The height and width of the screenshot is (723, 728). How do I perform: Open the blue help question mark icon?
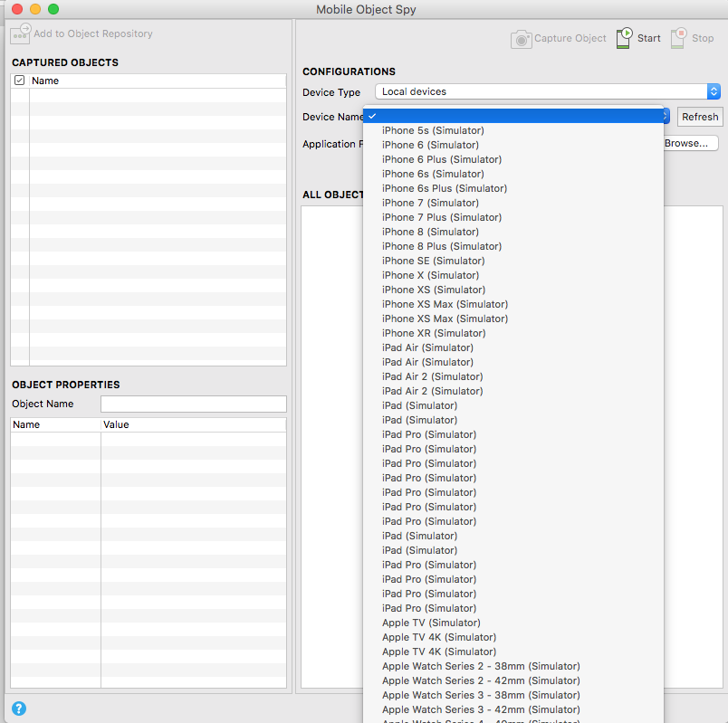click(19, 709)
